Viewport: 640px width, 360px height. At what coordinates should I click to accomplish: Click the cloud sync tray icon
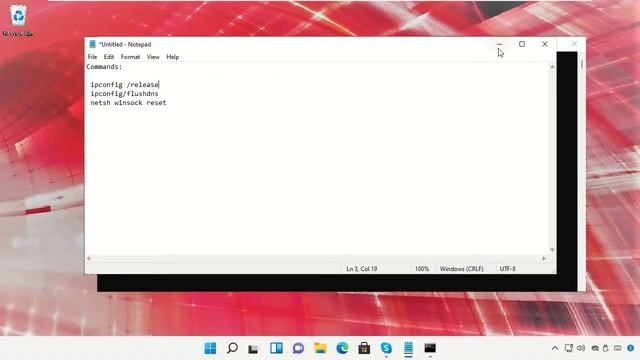pyautogui.click(x=595, y=348)
